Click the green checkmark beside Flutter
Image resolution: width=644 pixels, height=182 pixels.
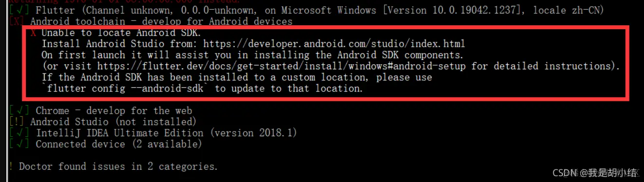(19, 10)
